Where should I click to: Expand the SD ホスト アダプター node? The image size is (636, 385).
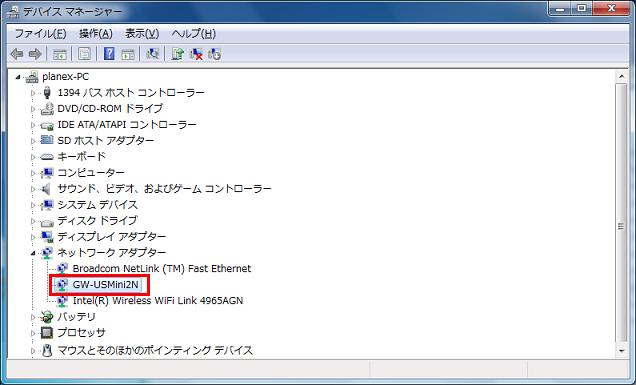click(33, 141)
